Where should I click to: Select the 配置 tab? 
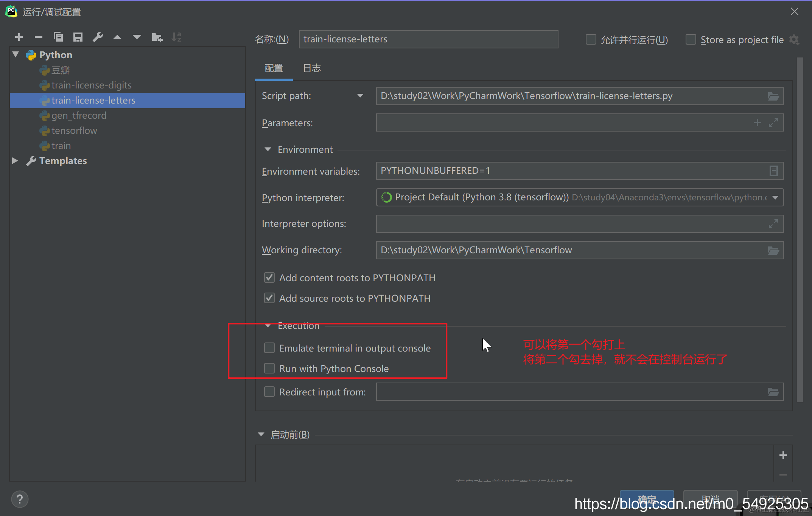274,68
